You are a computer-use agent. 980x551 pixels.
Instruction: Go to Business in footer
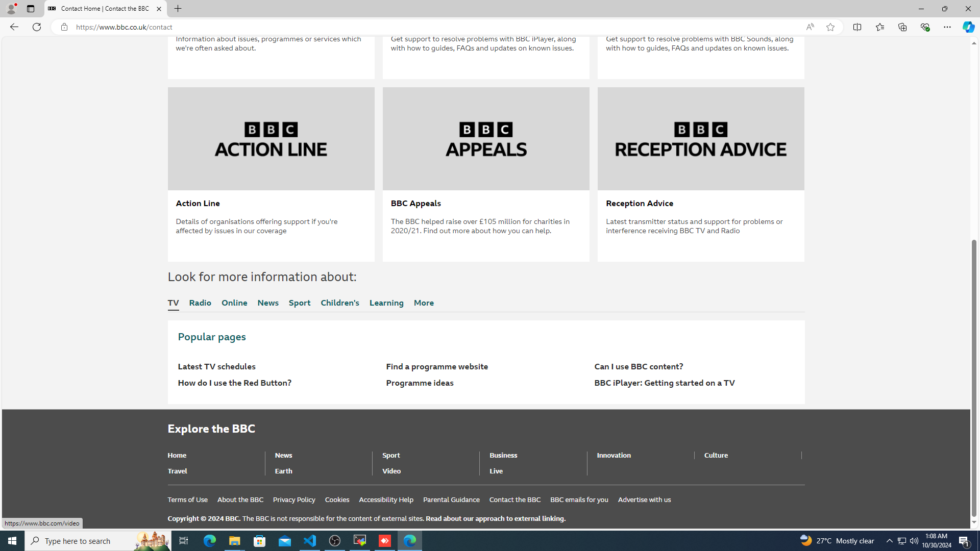(503, 456)
